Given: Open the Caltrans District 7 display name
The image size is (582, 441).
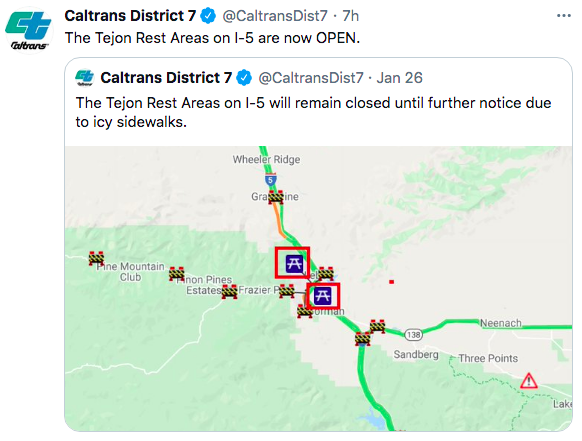Looking at the screenshot, I should point(130,16).
